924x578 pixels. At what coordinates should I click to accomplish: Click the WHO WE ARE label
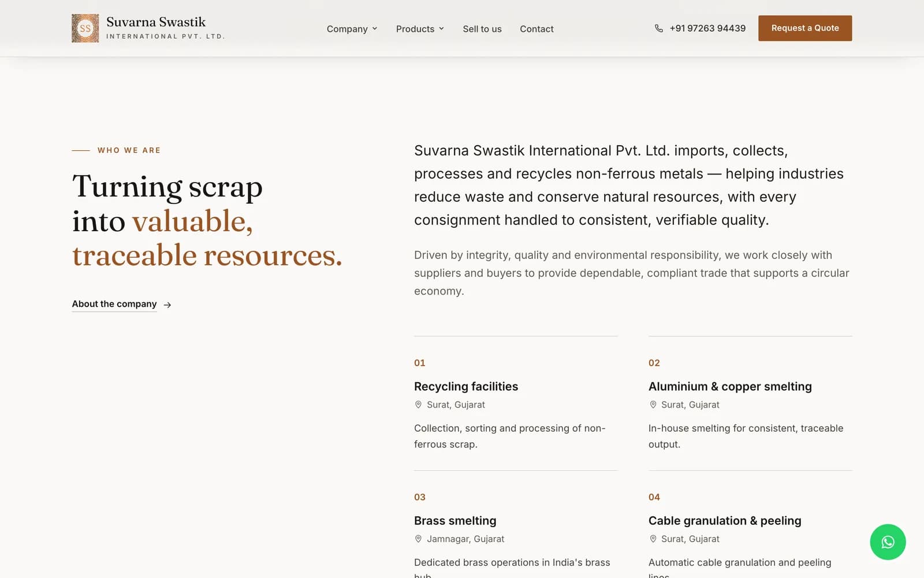tap(129, 150)
